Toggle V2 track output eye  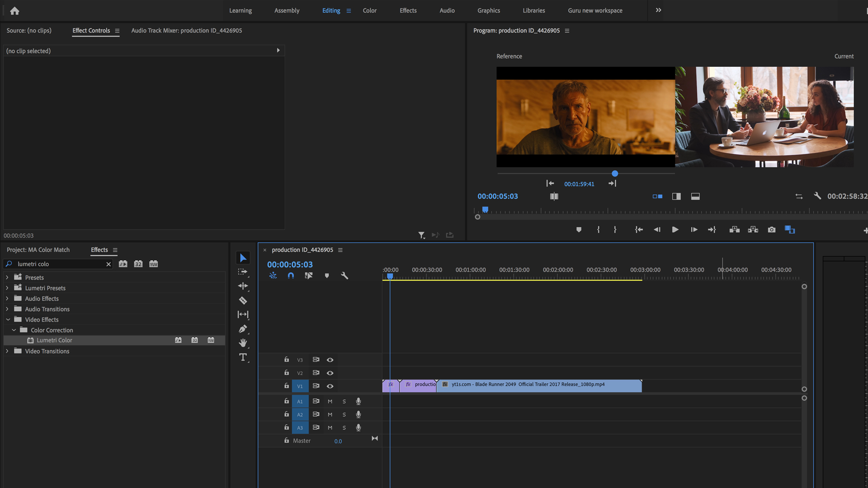[330, 373]
